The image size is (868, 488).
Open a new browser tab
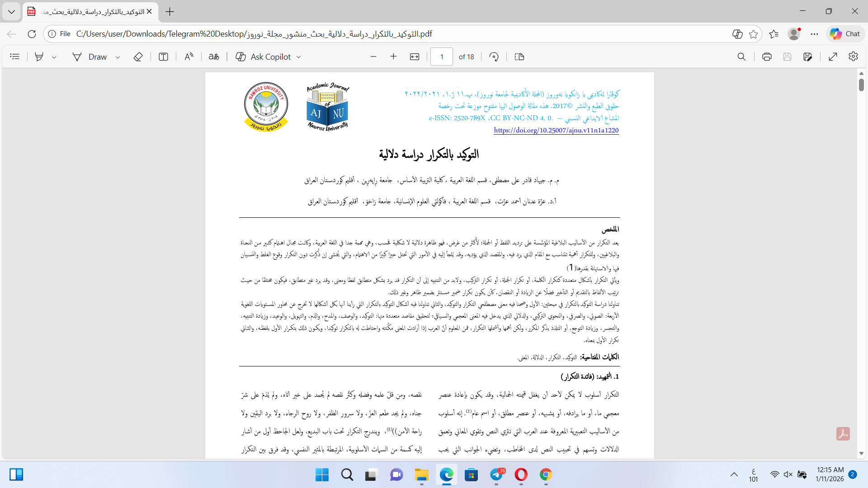pyautogui.click(x=170, y=12)
